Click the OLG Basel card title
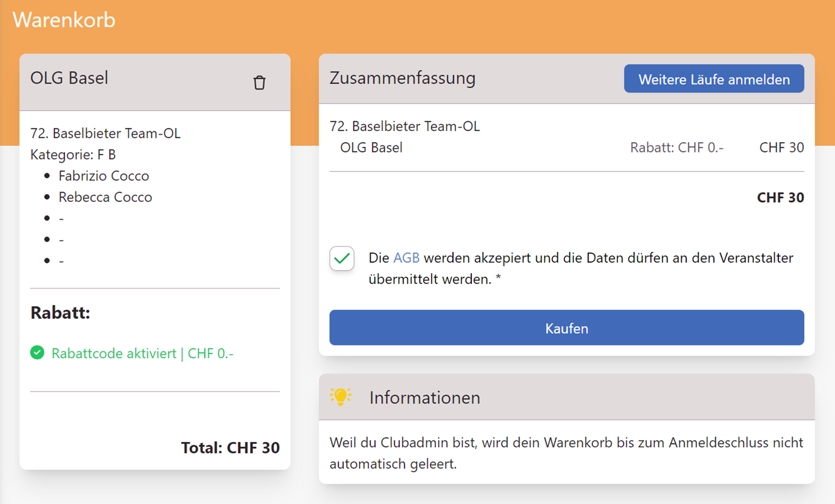Viewport: 835px width, 504px height. click(x=69, y=78)
